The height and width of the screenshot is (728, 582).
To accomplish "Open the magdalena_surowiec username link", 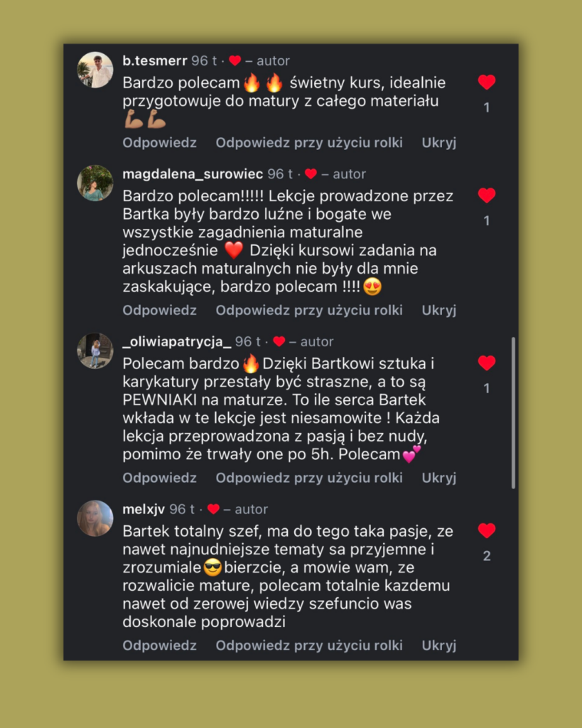I will pyautogui.click(x=193, y=174).
